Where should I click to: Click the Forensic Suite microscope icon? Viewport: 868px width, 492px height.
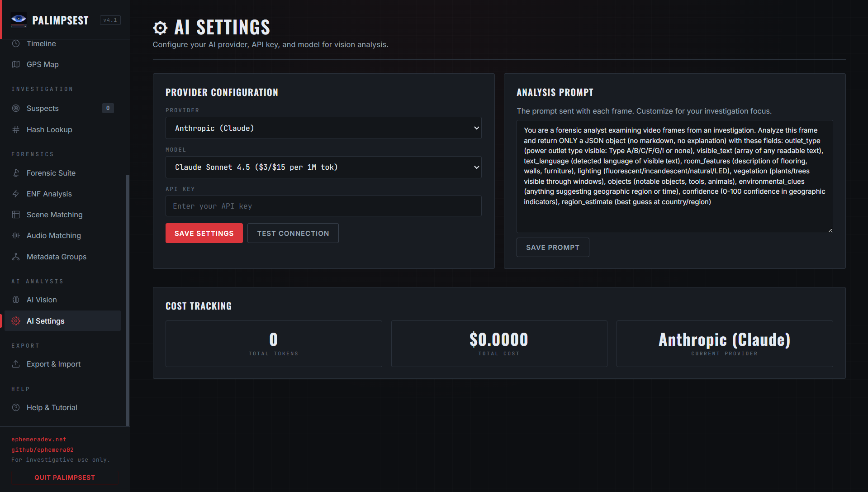coord(16,173)
